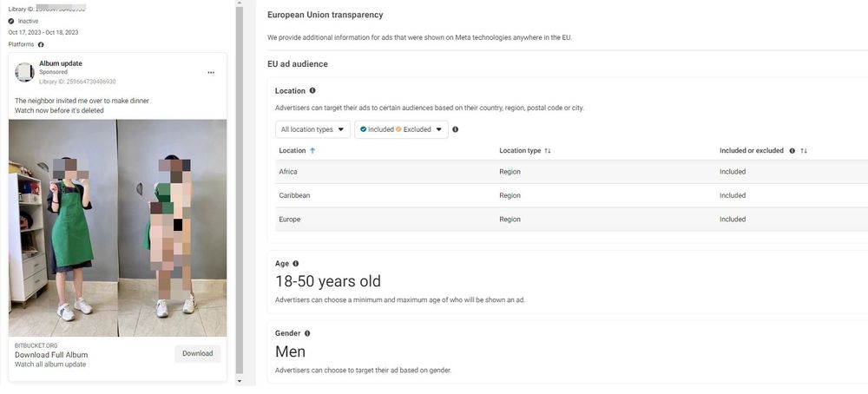Sort by Included or excluded column
The width and height of the screenshot is (868, 394).
tap(804, 151)
